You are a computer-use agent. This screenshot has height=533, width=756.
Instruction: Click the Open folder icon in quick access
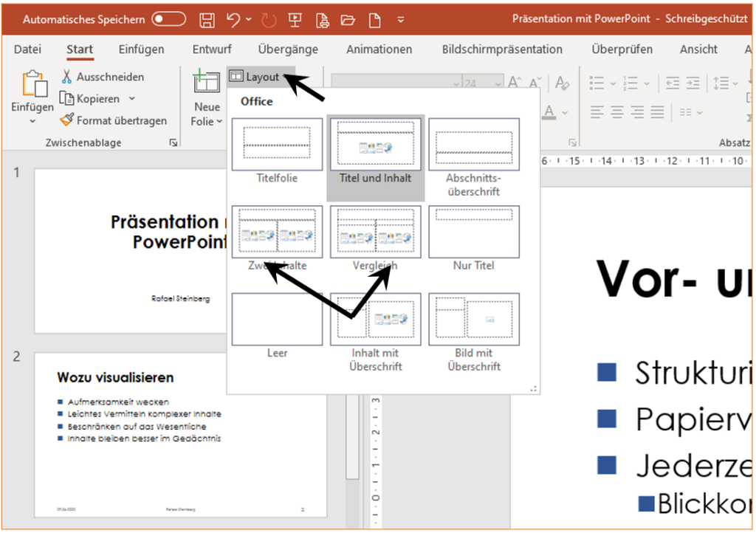click(348, 20)
